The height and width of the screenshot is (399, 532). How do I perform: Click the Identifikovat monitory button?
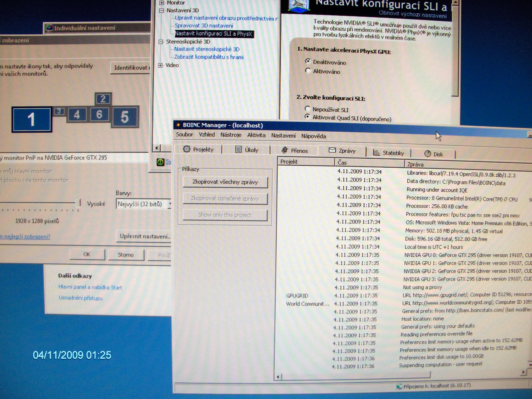(130, 68)
